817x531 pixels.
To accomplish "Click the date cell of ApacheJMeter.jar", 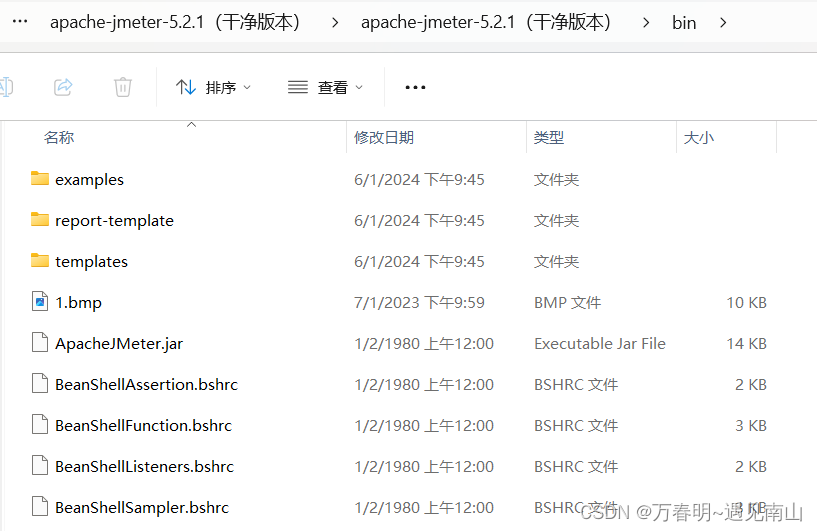I will 424,344.
